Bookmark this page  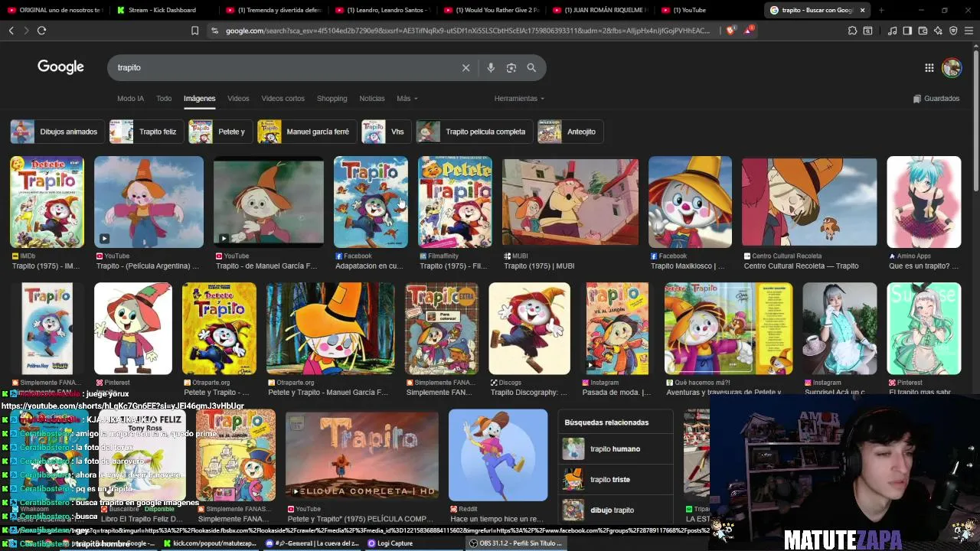(x=194, y=31)
